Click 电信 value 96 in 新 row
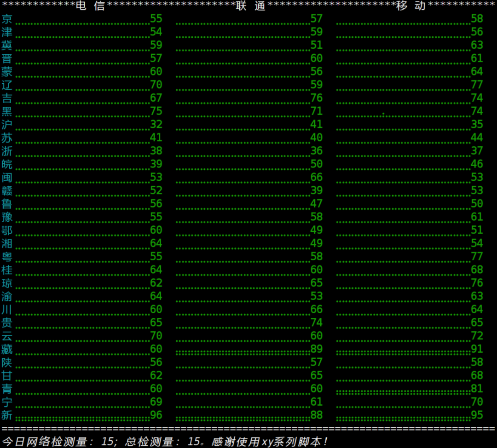This screenshot has width=497, height=448. coord(156,415)
